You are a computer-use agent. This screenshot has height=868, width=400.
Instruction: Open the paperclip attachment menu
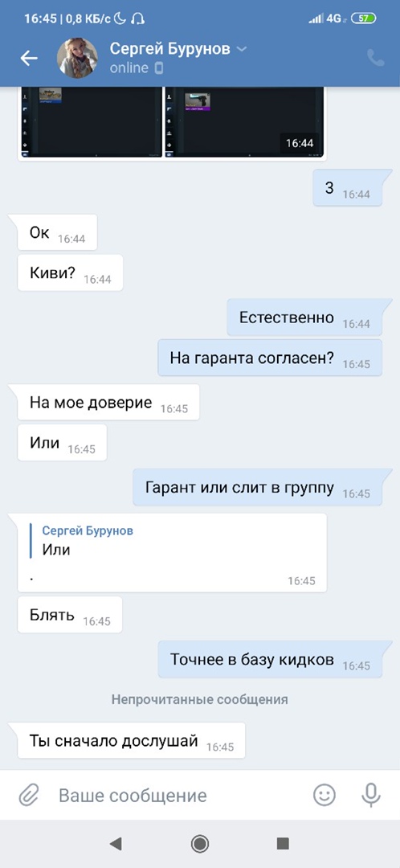pyautogui.click(x=28, y=796)
